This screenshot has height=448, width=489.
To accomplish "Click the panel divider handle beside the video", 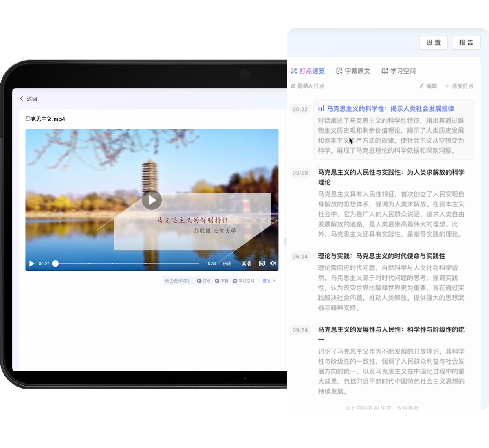I will [285, 241].
